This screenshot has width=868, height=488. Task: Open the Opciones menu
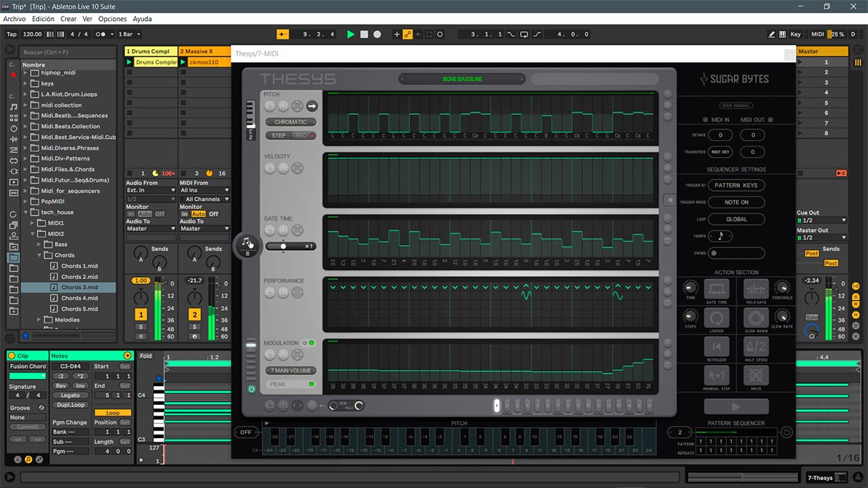(x=112, y=19)
